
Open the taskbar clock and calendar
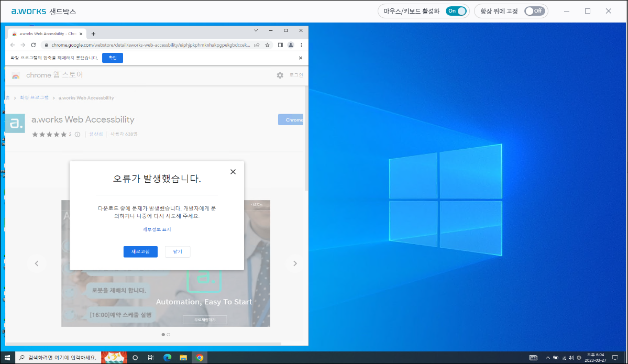(596, 358)
